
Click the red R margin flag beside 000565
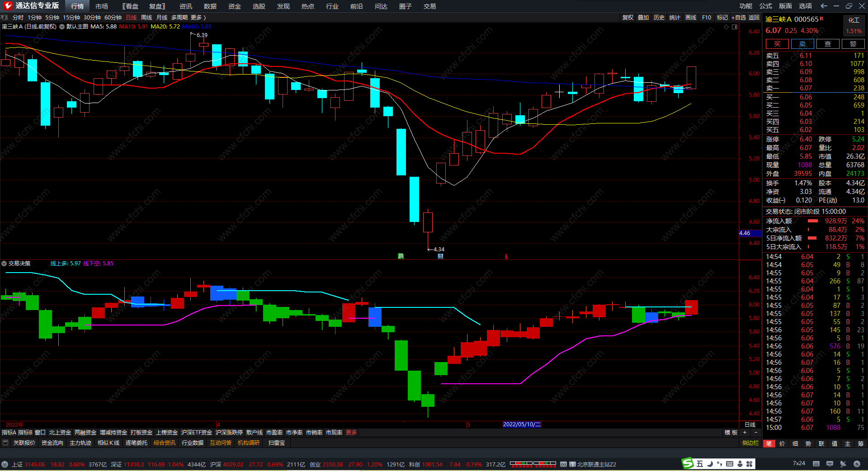821,19
